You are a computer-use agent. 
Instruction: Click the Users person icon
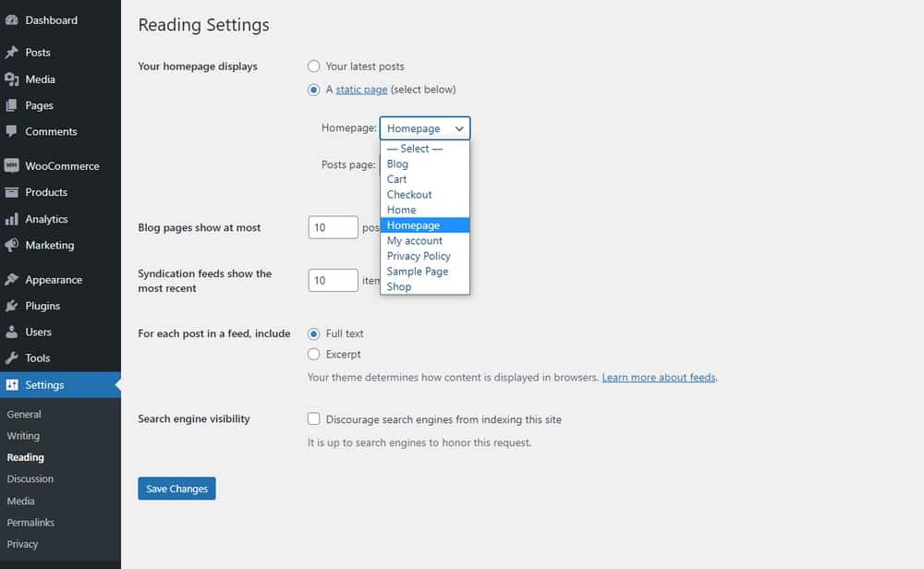[11, 332]
